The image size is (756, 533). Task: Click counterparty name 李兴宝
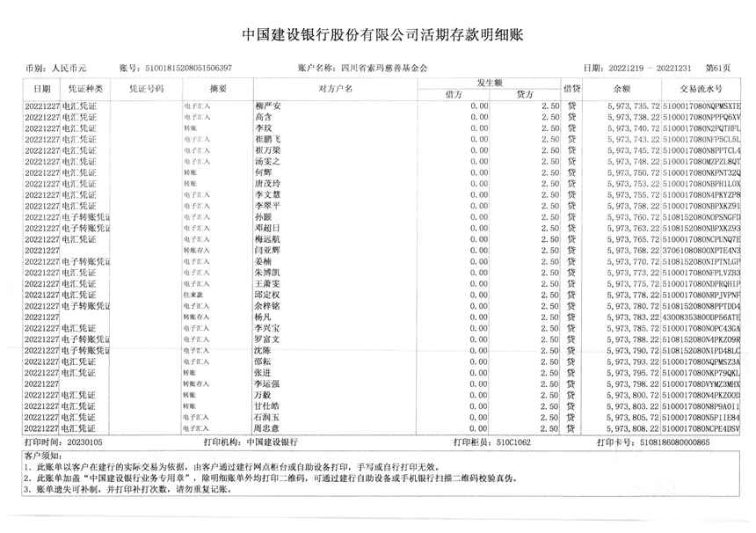pos(267,328)
